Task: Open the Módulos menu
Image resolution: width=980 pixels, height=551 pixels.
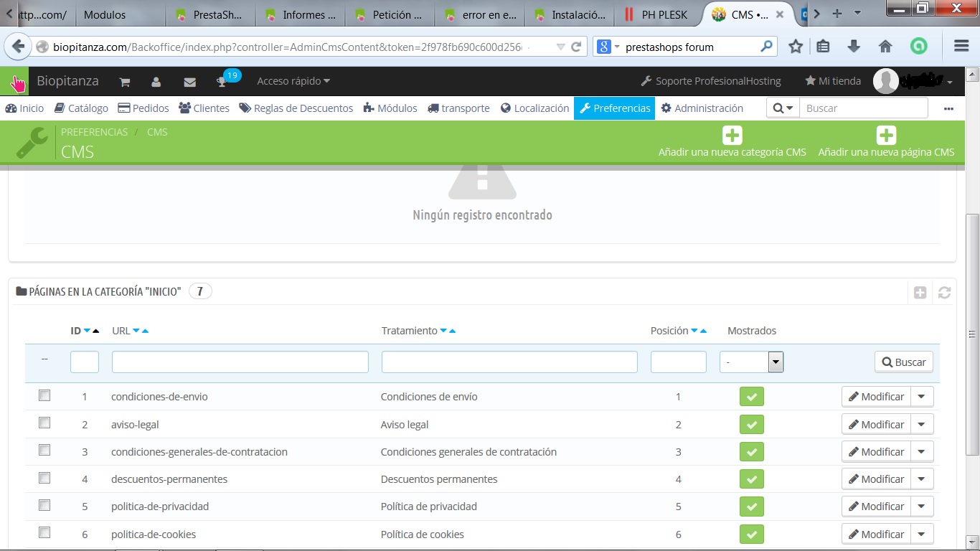Action: tap(390, 108)
